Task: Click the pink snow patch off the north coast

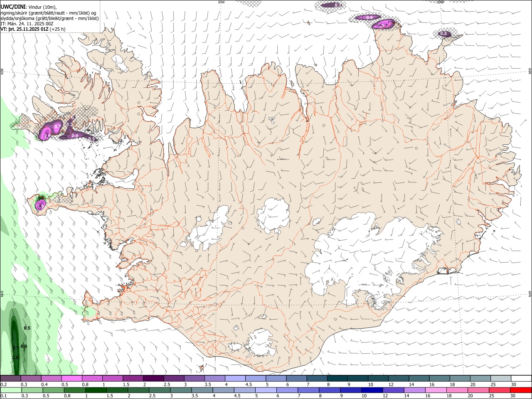Action: click(384, 24)
